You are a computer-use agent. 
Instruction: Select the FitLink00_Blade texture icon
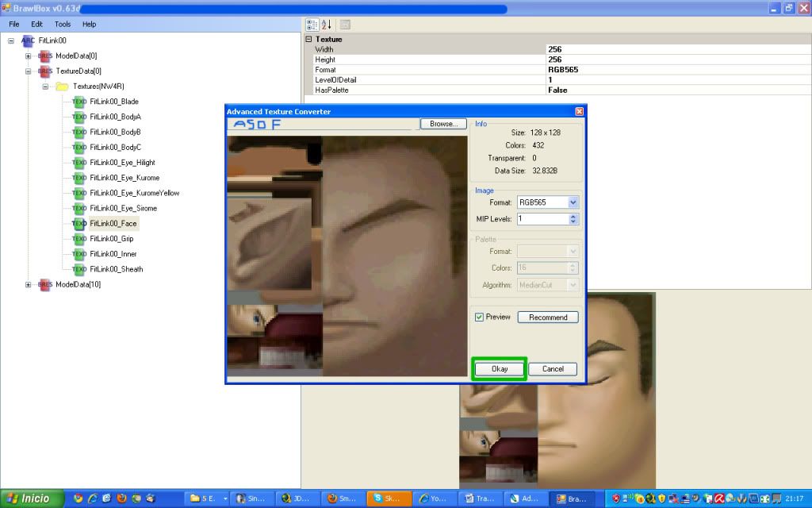coord(79,102)
